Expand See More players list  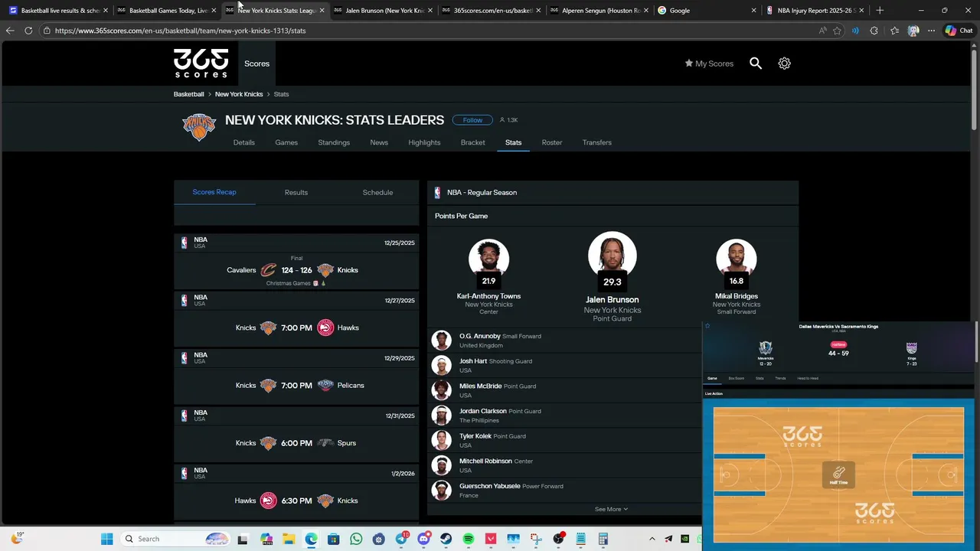pos(611,509)
